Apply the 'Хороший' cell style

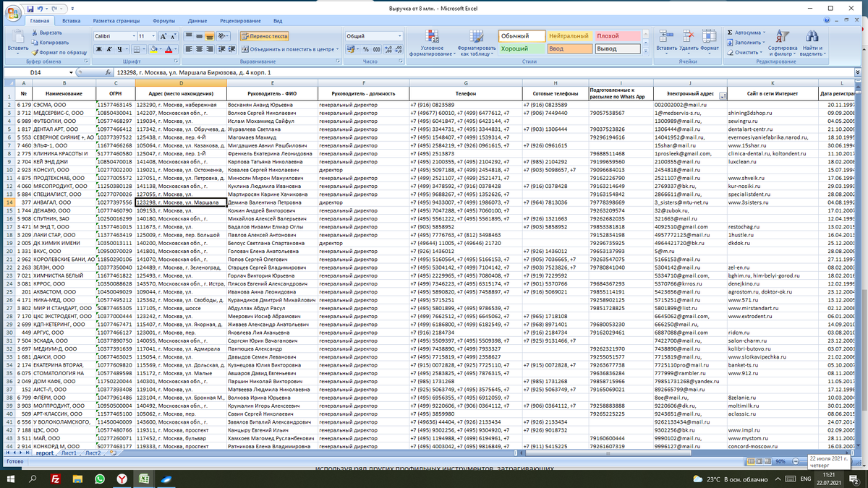(x=522, y=48)
